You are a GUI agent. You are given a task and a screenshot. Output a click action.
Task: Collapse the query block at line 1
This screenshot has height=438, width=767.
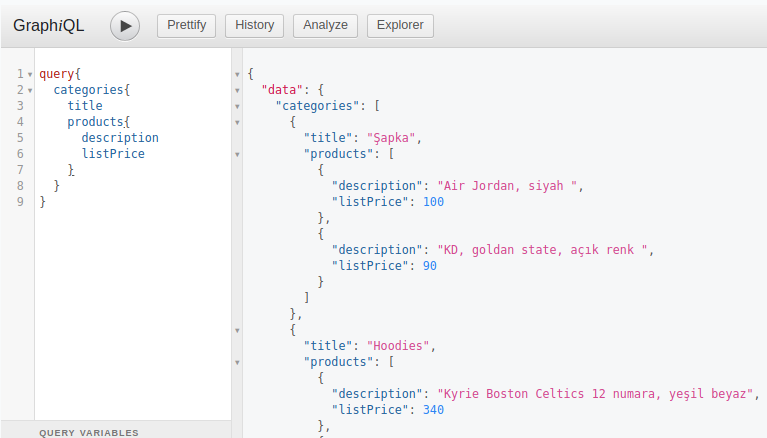[x=30, y=74]
